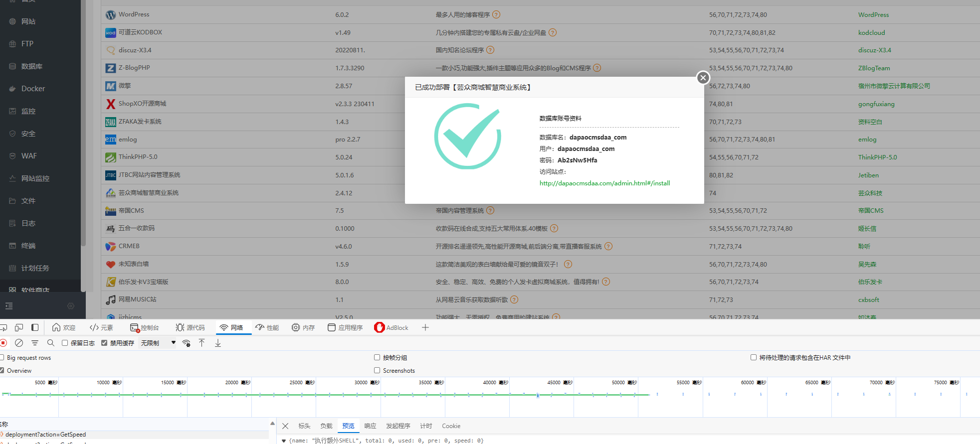Switch to DevTools 元素 tab
This screenshot has width=980, height=444.
tap(101, 327)
